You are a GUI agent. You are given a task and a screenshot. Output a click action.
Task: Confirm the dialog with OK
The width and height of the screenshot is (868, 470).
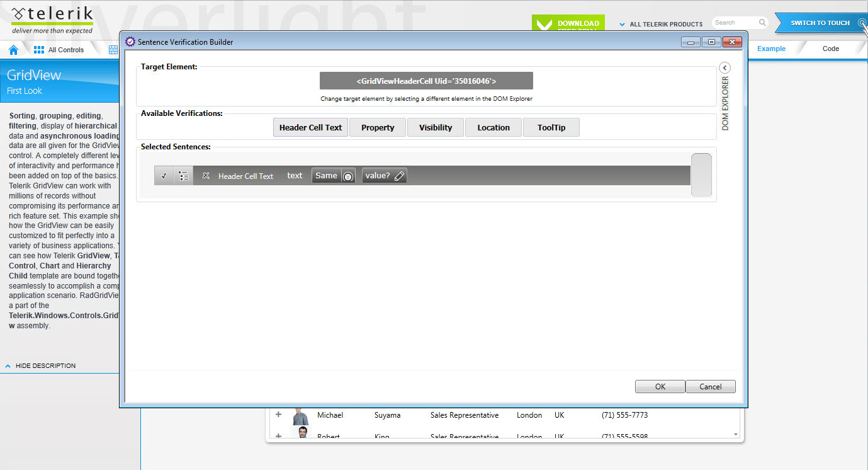(x=660, y=387)
